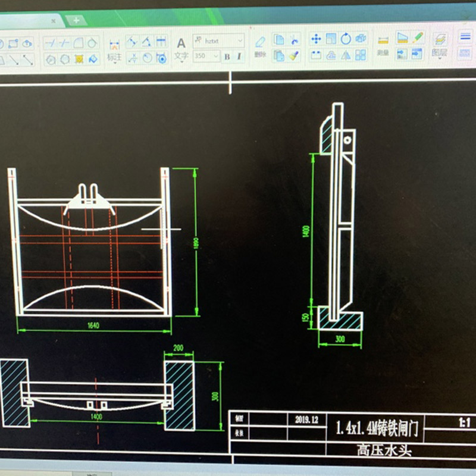This screenshot has height=476, width=476.
Task: Select the rectangle drawing tool
Action: pyautogui.click(x=13, y=43)
